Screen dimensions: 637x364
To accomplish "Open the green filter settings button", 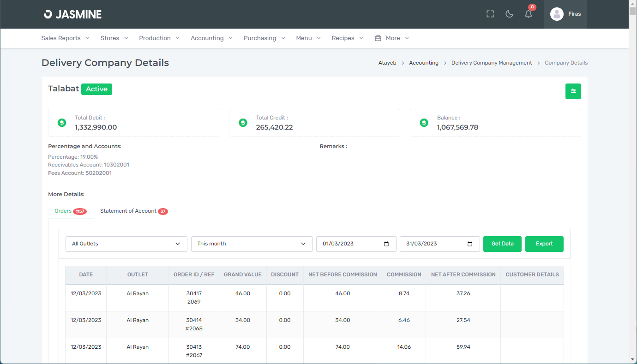I will pyautogui.click(x=573, y=91).
